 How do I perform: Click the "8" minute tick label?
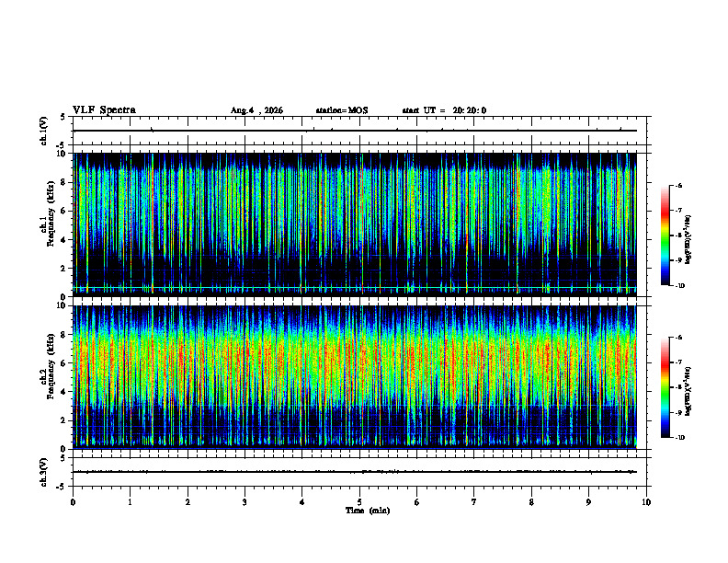pyautogui.click(x=531, y=502)
